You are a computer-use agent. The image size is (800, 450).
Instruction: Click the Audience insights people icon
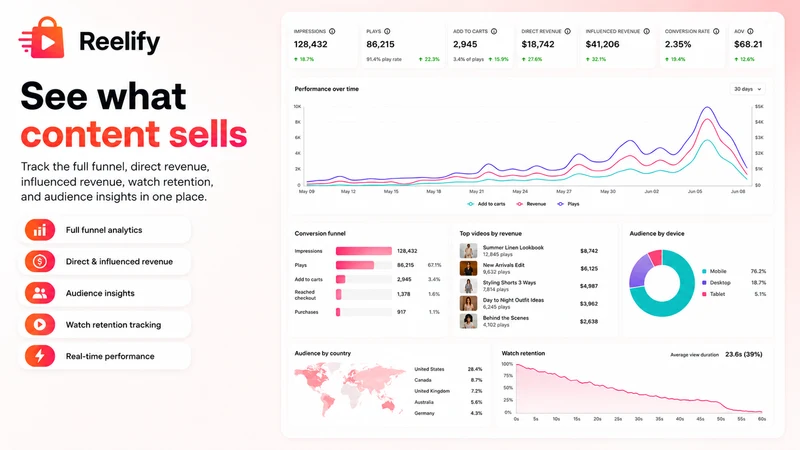point(40,293)
